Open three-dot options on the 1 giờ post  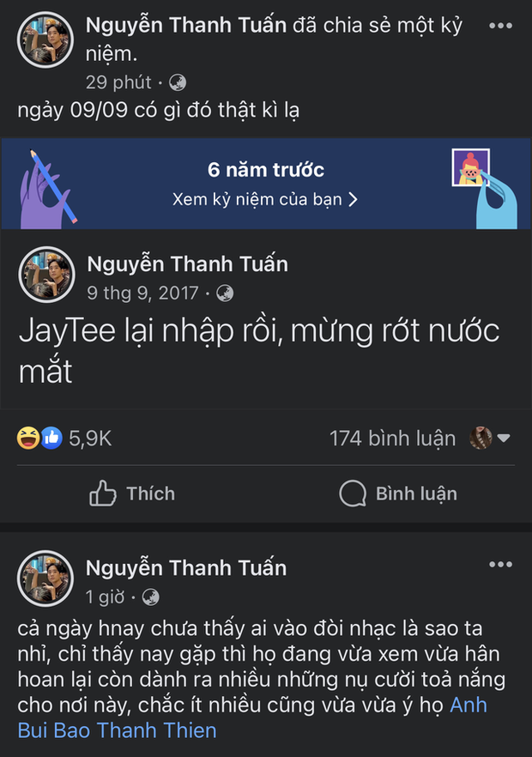click(x=500, y=564)
